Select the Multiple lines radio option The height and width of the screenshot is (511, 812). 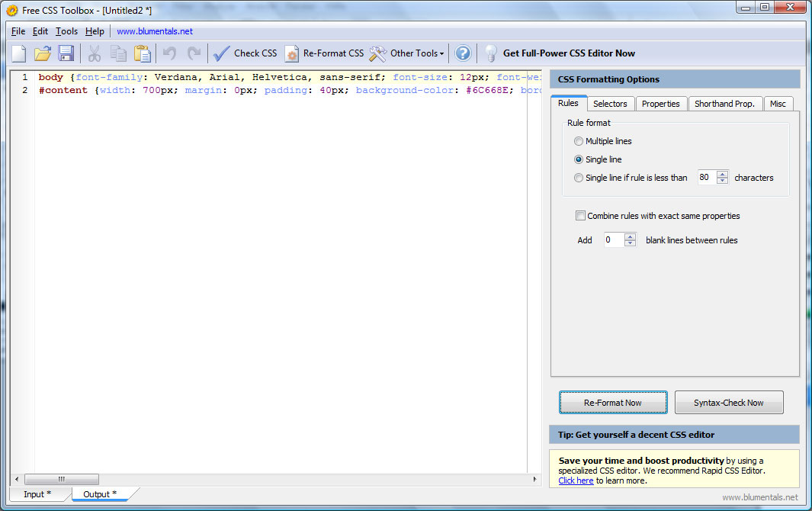[579, 141]
